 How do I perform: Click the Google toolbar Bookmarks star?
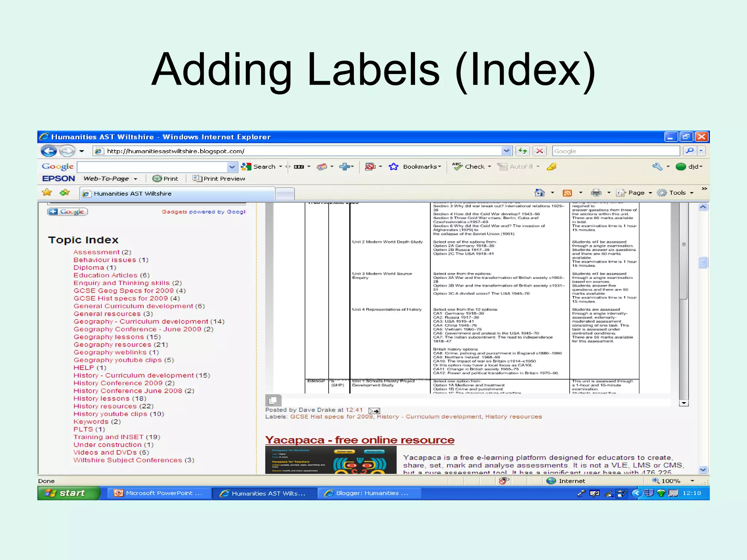click(x=393, y=167)
